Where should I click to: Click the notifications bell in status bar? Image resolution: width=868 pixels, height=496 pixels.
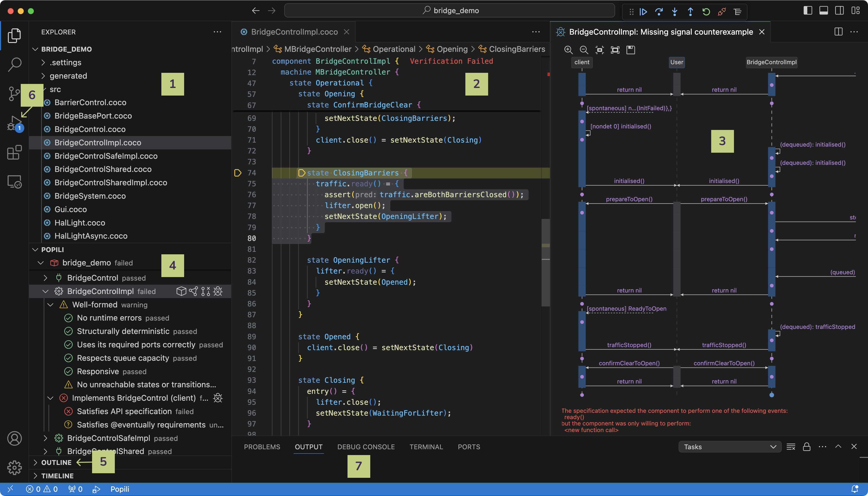(855, 489)
